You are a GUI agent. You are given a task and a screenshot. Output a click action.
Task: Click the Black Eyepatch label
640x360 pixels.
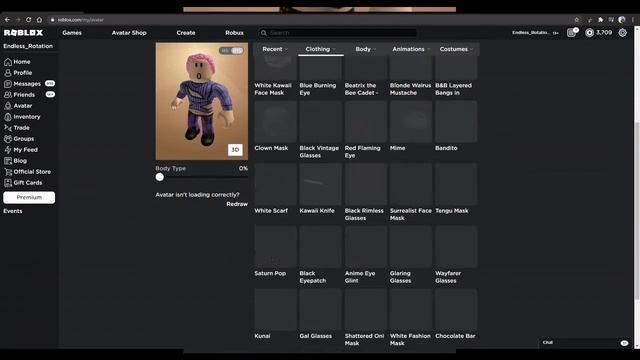coord(313,277)
